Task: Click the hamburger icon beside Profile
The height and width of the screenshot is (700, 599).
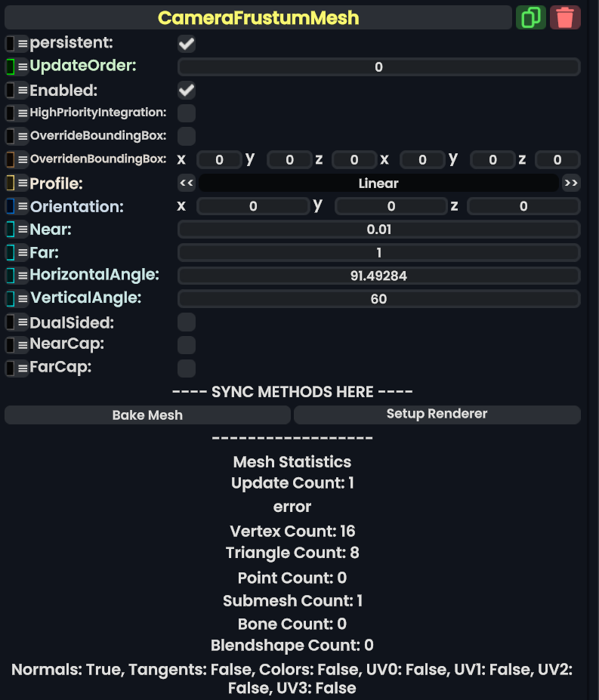Action: click(x=23, y=183)
